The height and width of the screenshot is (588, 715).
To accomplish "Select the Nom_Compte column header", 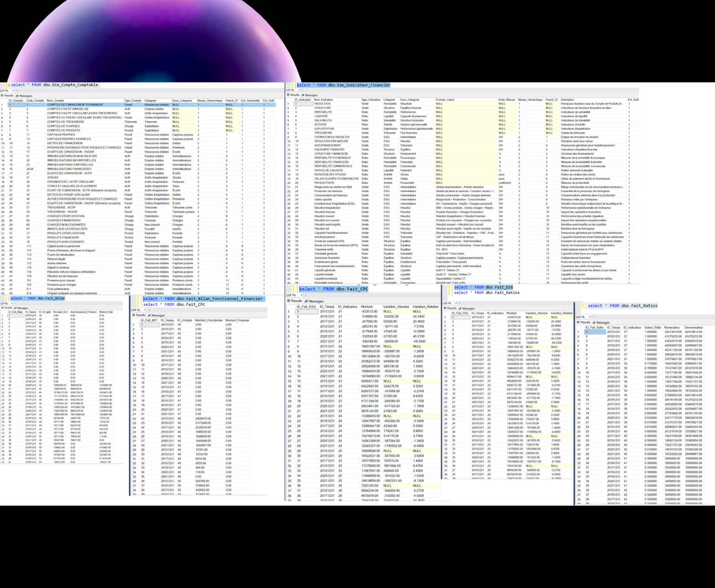I will [x=55, y=100].
